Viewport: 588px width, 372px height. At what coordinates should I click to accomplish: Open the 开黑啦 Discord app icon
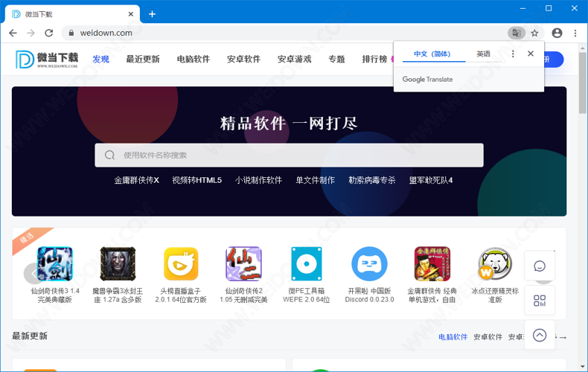tap(369, 263)
